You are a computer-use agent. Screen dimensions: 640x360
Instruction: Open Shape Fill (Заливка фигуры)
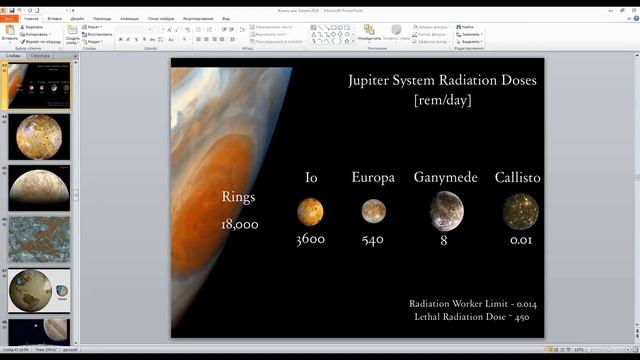(x=431, y=27)
